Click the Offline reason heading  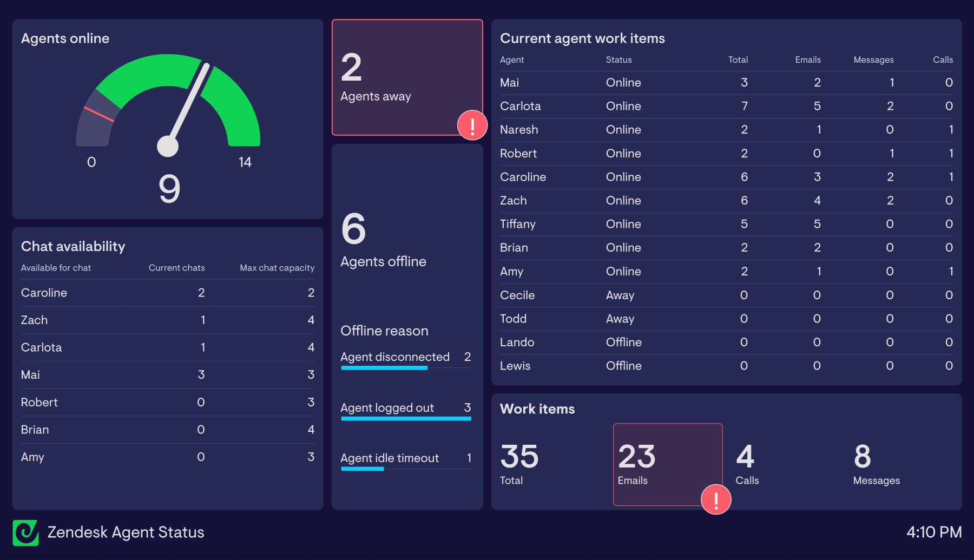(x=384, y=331)
